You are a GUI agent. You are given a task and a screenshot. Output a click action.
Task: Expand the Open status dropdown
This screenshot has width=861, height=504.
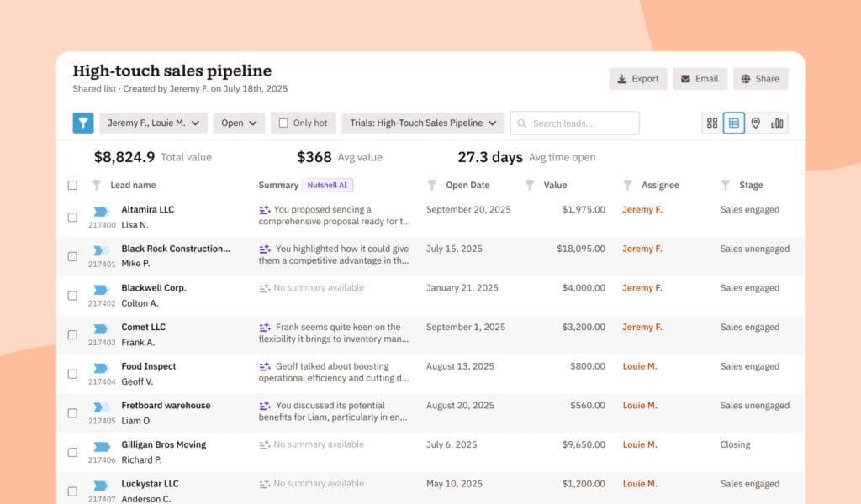(239, 123)
